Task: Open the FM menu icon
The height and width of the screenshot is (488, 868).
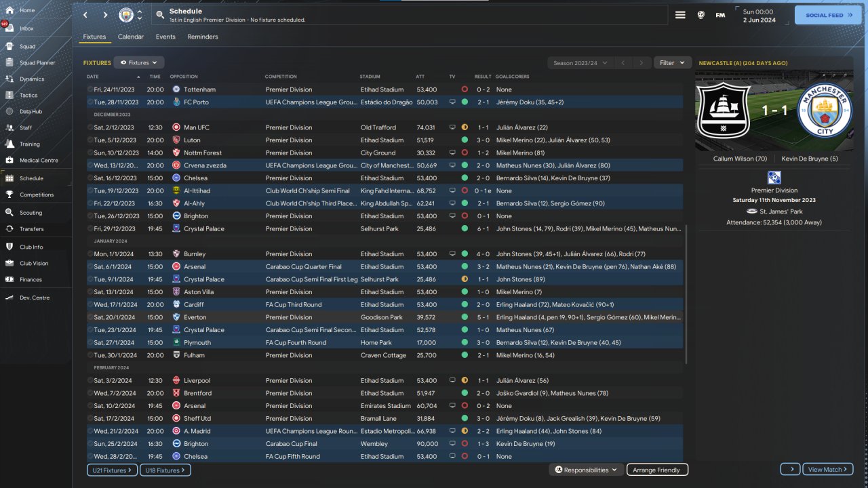Action: (720, 15)
